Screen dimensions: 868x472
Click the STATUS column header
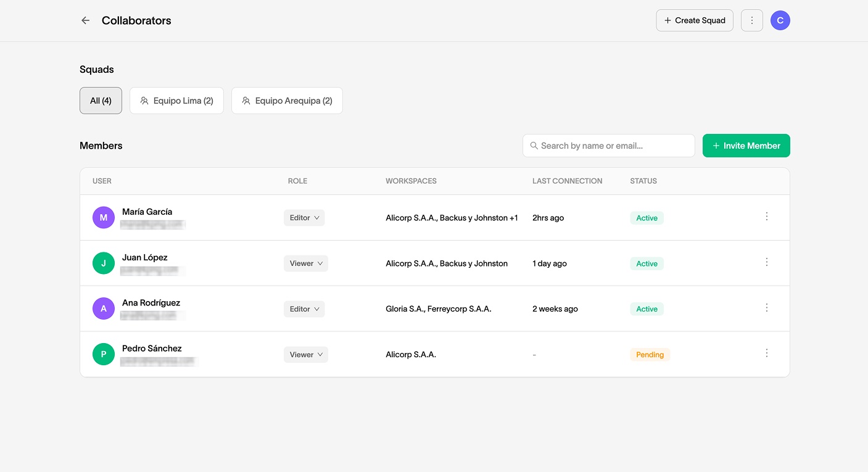click(x=643, y=181)
